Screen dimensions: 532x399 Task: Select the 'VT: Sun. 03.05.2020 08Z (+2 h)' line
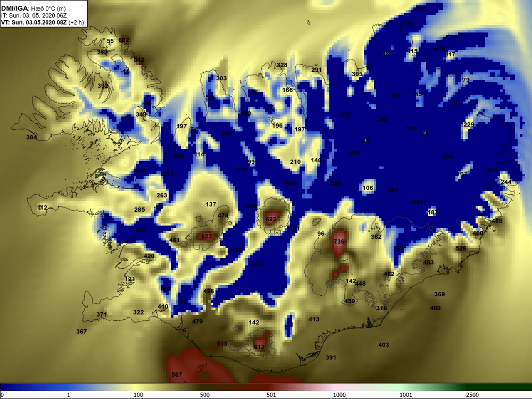tap(43, 22)
